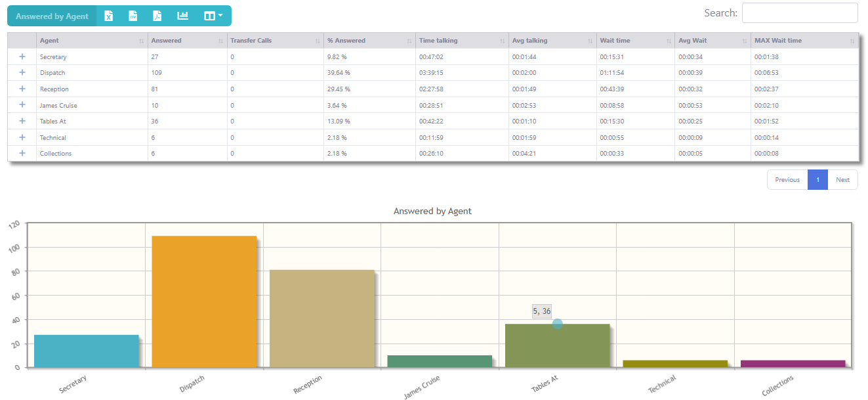Export the table to Excel

pyautogui.click(x=109, y=16)
